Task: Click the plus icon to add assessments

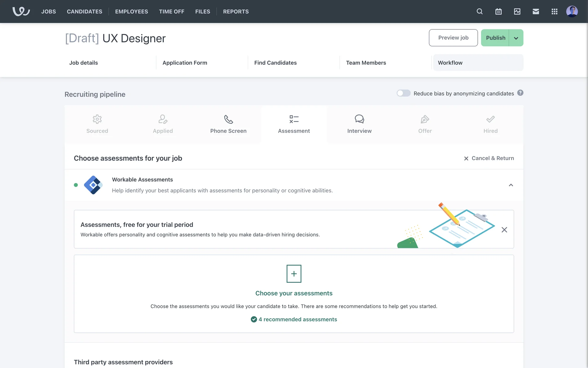Action: coord(294,274)
